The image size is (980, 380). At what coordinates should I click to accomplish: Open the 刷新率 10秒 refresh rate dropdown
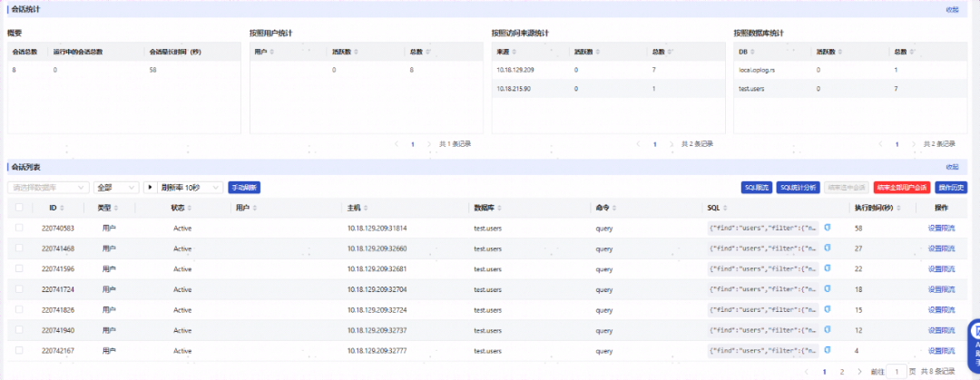click(189, 187)
